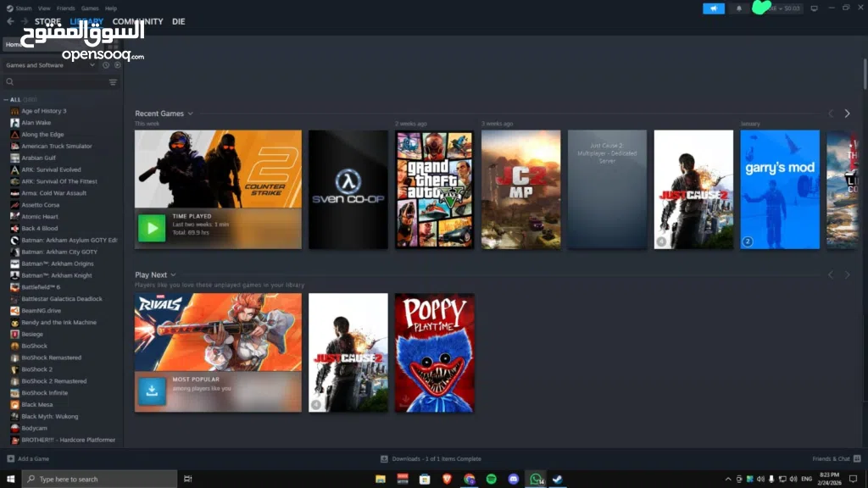This screenshot has width=868, height=488.
Task: Select the Poppy Playtime game cover
Action: (x=434, y=352)
